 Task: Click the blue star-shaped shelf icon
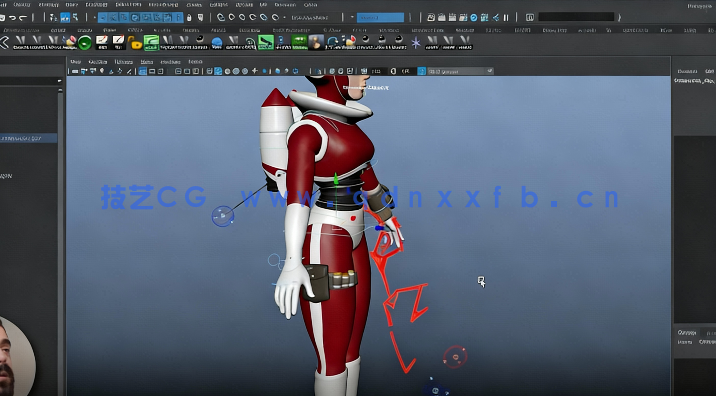tap(416, 43)
